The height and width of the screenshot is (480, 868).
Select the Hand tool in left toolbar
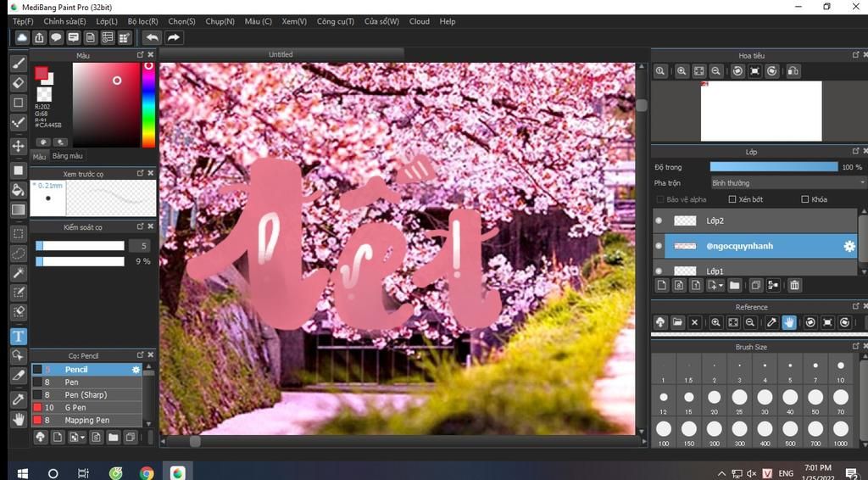[x=19, y=419]
